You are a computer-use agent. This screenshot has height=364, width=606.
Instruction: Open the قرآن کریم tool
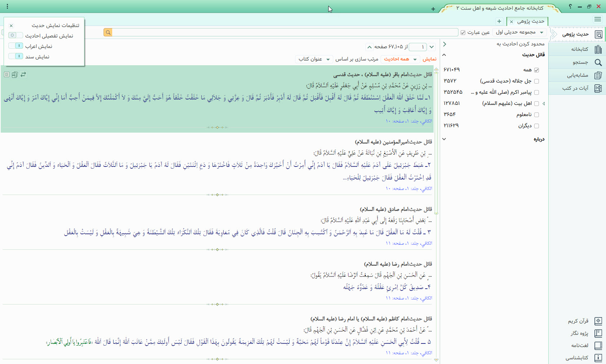click(x=598, y=321)
